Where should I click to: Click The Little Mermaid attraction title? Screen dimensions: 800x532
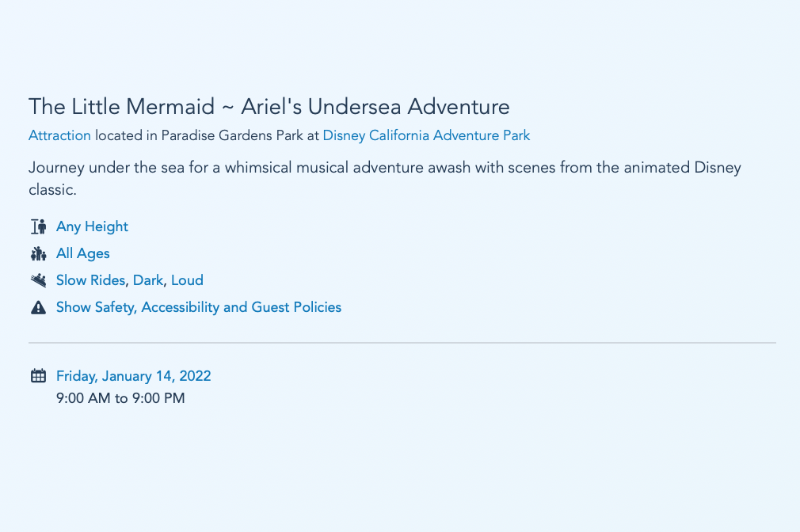pyautogui.click(x=269, y=106)
